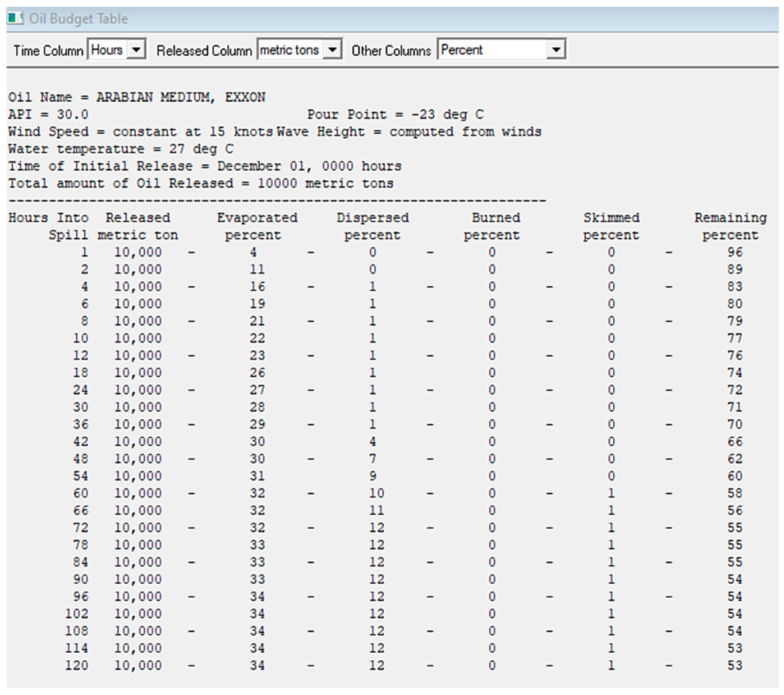Click the Time Column label

tap(48, 51)
